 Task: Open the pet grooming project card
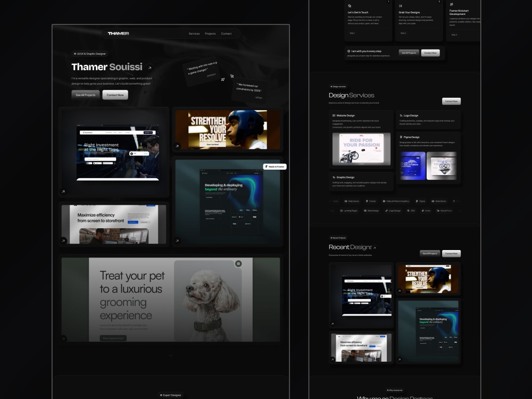[x=171, y=300]
